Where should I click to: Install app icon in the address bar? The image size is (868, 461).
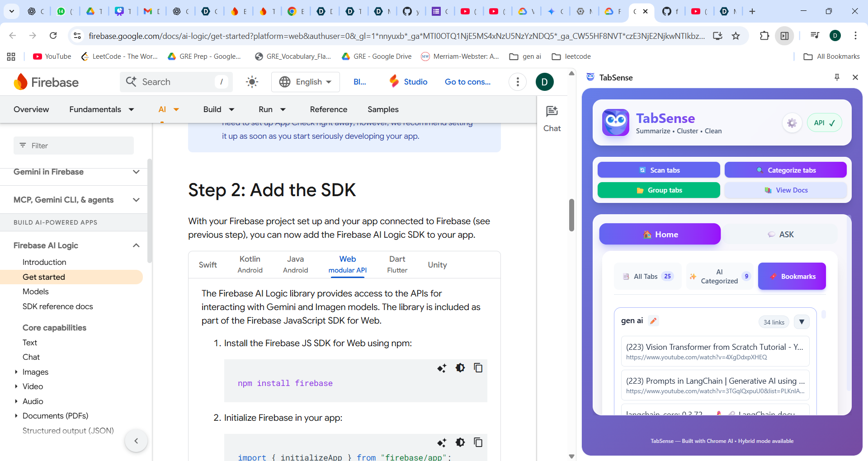click(717, 36)
